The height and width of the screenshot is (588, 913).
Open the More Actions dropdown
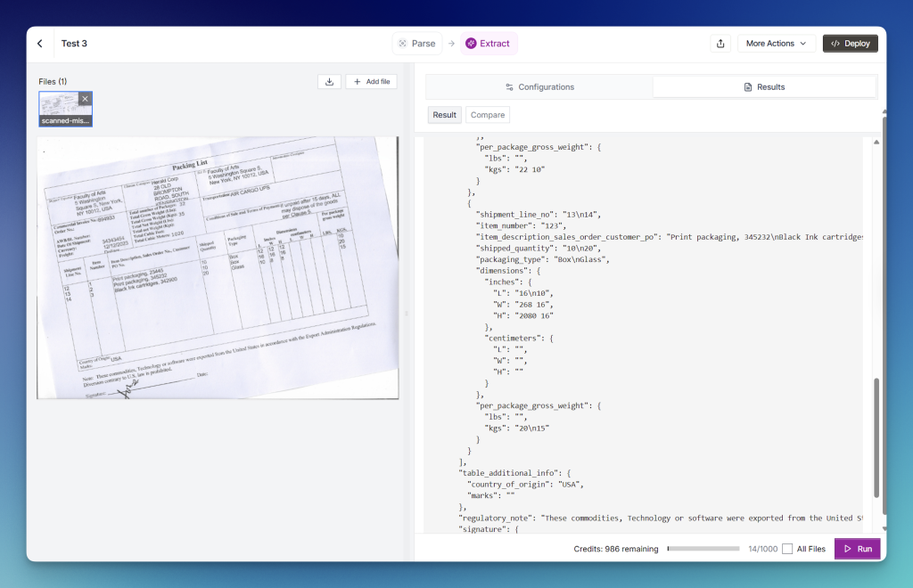pyautogui.click(x=776, y=44)
